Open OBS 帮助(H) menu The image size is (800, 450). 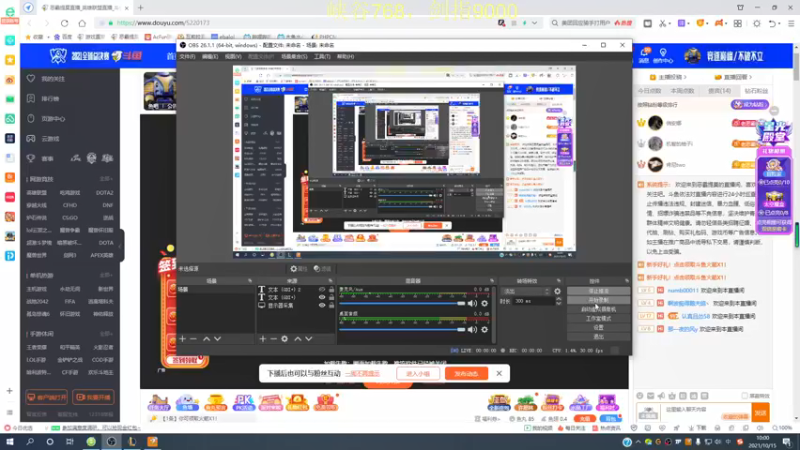[345, 57]
